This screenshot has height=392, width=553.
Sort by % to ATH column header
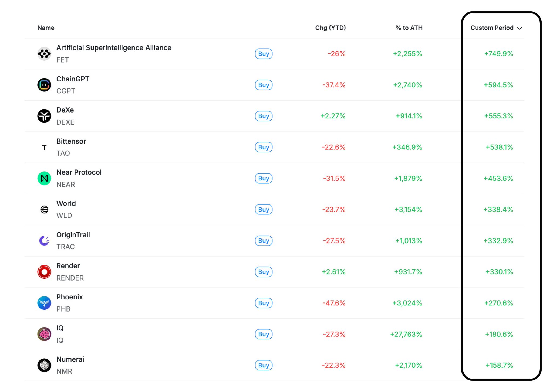[409, 28]
